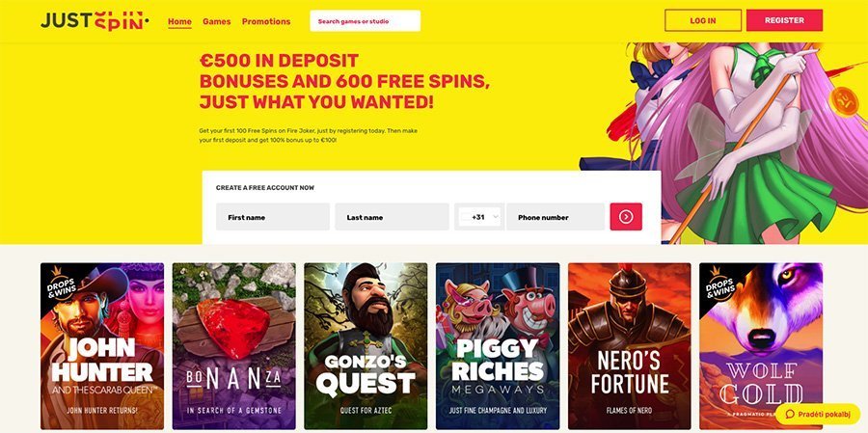Submit the form with the arrow button

pos(626,217)
